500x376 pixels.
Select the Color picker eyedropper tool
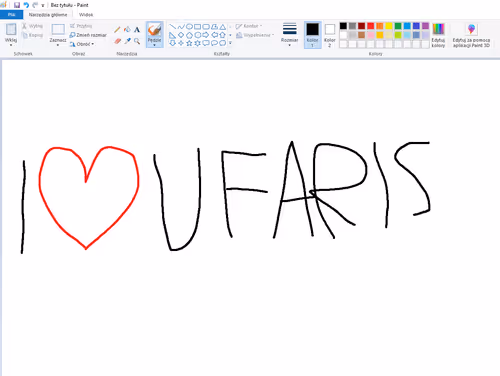[x=127, y=41]
